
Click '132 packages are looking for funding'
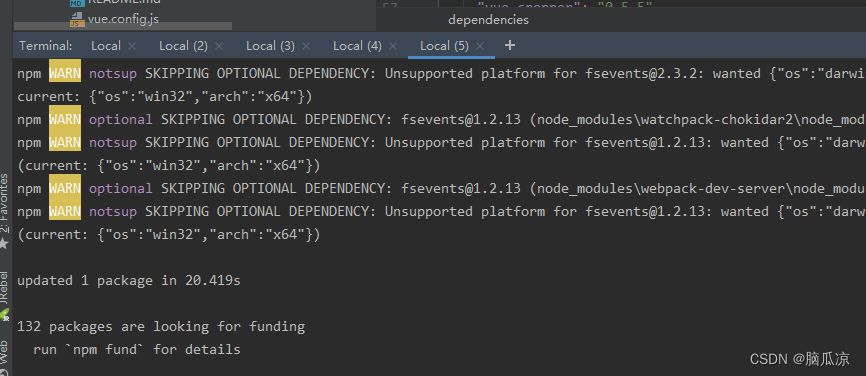[x=161, y=326]
